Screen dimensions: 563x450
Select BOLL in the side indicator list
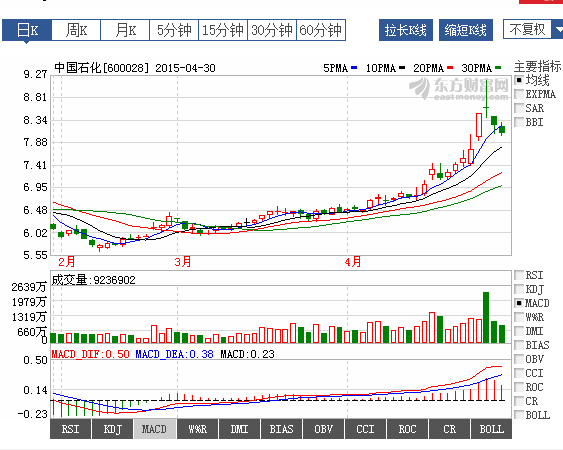[x=532, y=415]
